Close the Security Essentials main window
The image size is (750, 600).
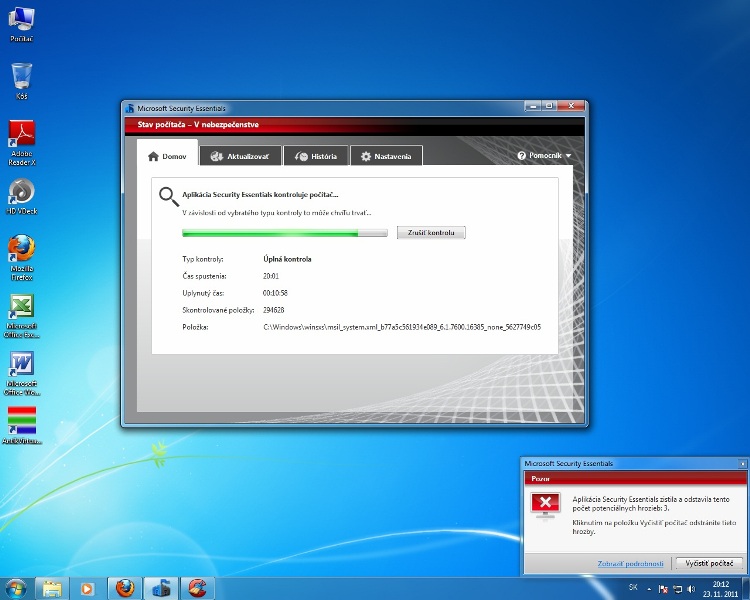[571, 106]
